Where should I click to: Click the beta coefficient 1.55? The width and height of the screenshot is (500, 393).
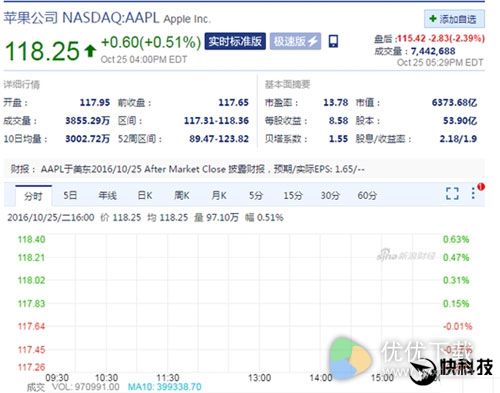point(338,139)
